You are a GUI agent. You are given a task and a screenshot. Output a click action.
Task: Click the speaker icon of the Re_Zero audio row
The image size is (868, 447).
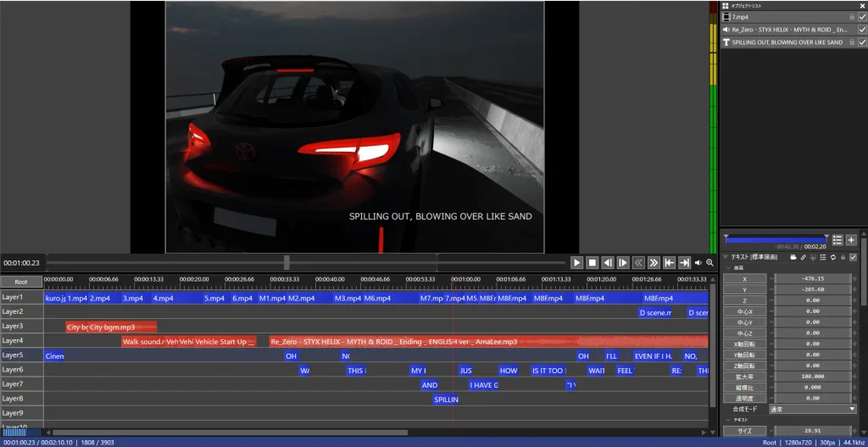click(x=726, y=30)
